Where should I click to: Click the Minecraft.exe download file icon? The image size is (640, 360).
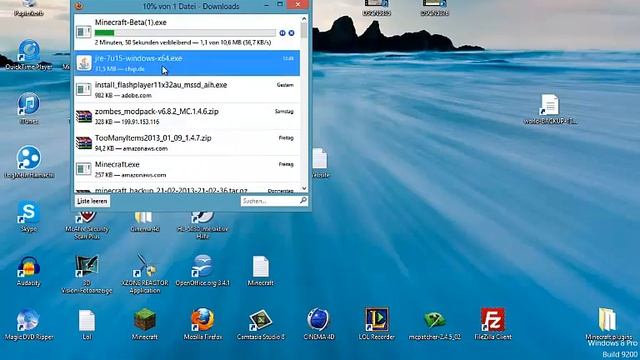point(84,169)
